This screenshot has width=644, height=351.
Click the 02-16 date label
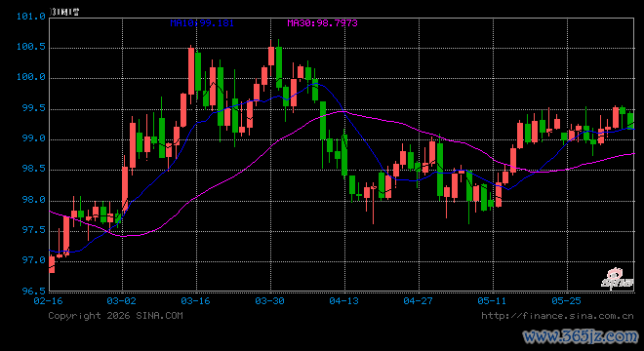48,301
